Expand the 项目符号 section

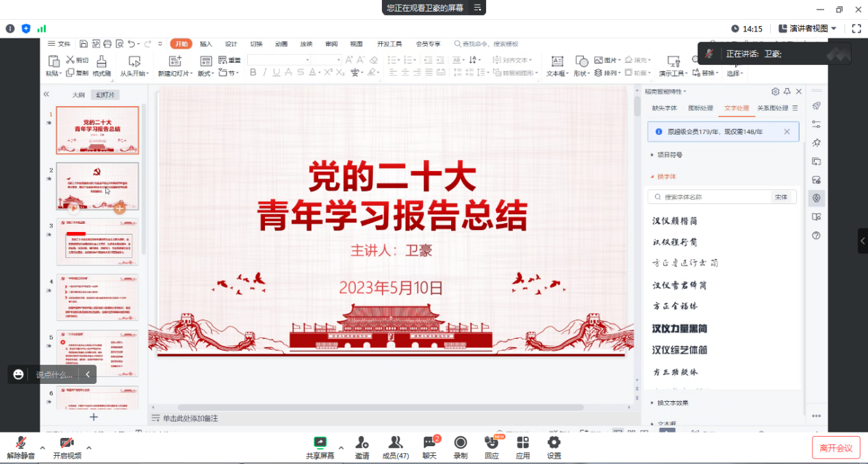point(666,155)
